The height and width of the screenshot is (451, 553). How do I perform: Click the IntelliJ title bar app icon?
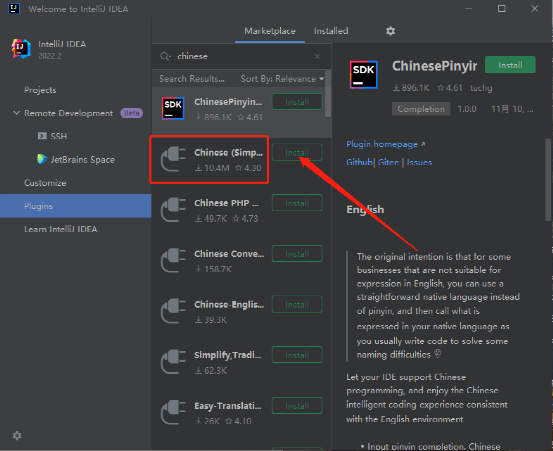[x=14, y=8]
